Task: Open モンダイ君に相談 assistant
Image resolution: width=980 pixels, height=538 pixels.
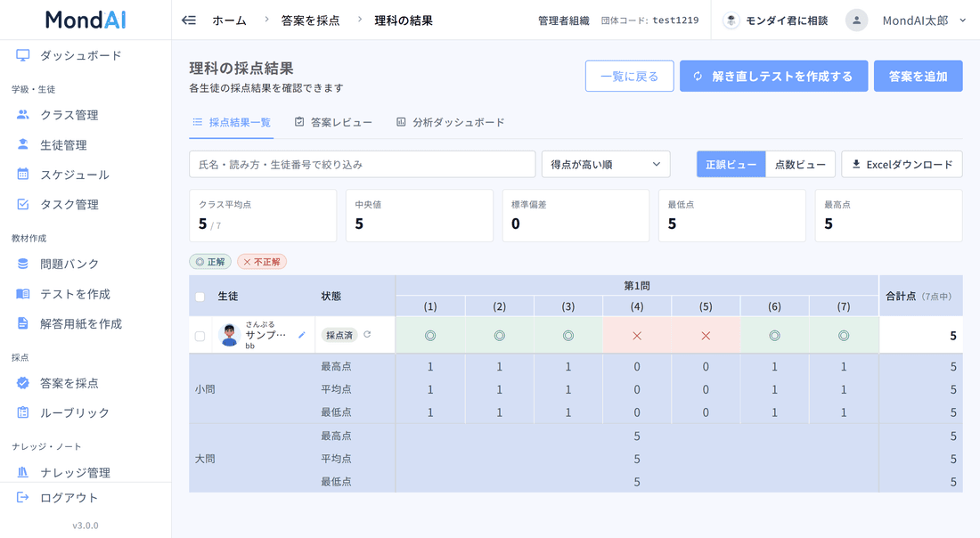Action: [776, 20]
